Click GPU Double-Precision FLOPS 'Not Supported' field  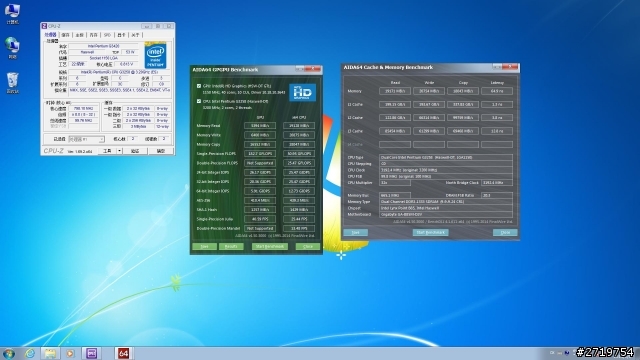click(260, 163)
